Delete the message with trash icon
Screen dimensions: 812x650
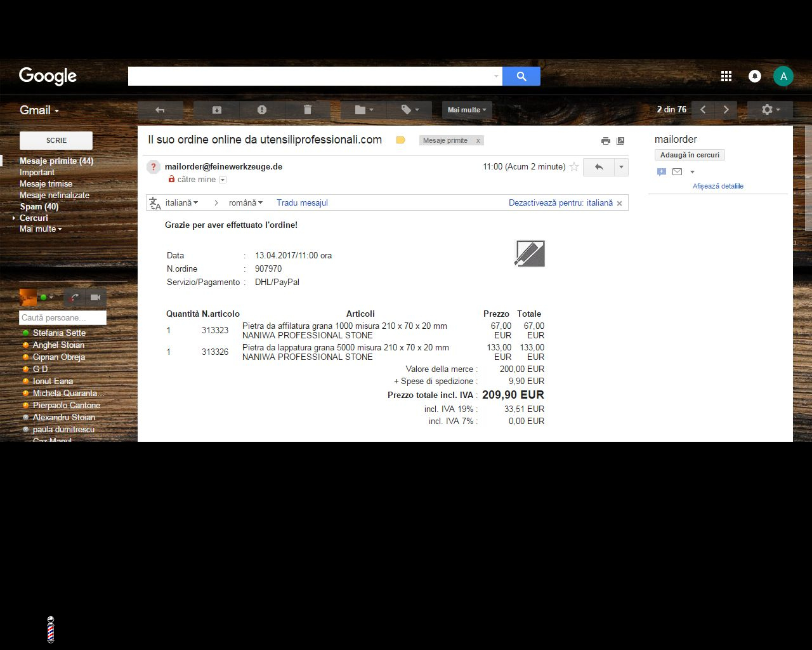point(308,110)
